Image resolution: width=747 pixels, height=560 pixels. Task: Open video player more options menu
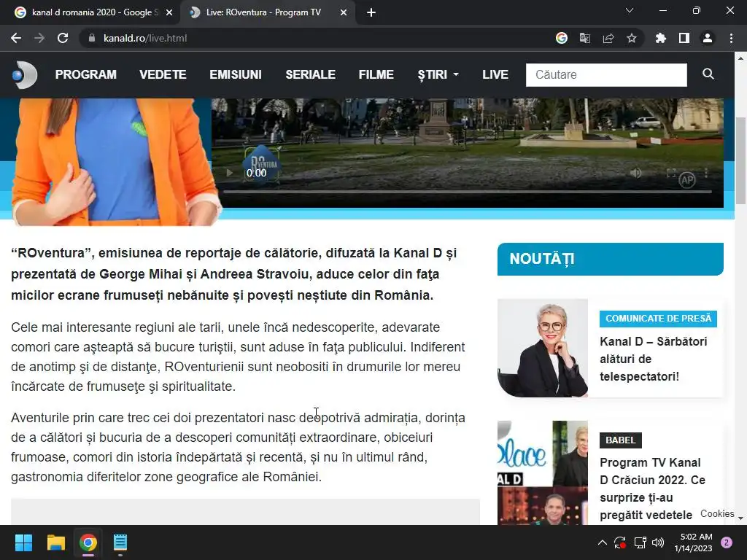tap(706, 172)
